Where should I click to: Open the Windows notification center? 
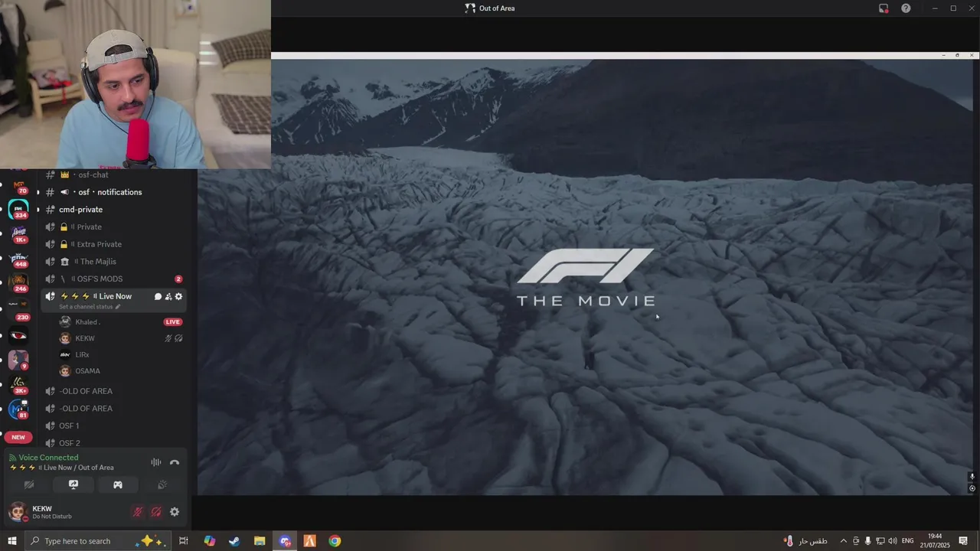963,541
